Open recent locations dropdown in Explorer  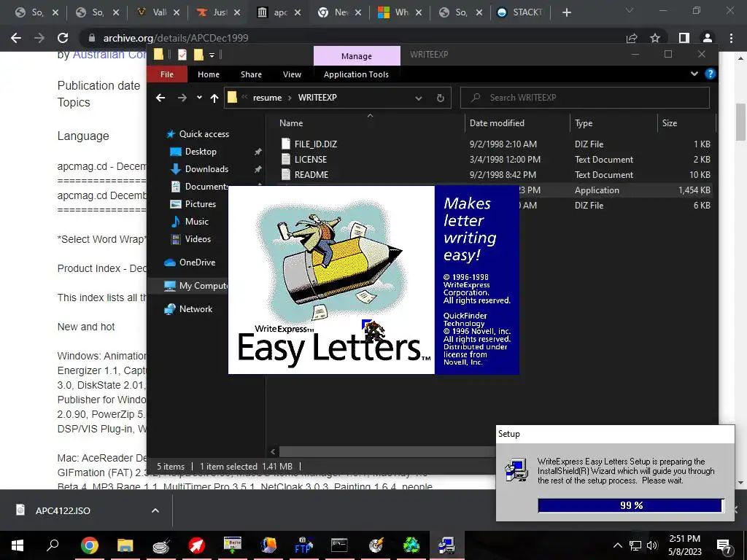point(199,98)
